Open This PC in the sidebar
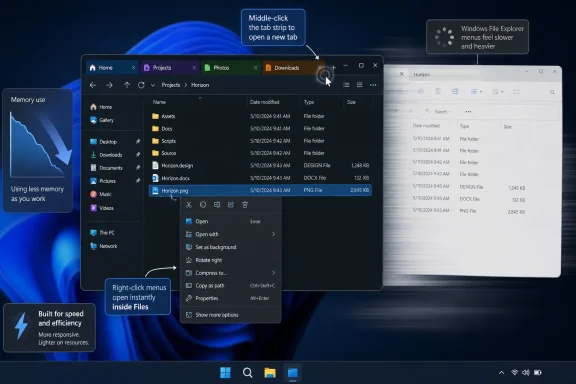The height and width of the screenshot is (384, 576). [102, 233]
